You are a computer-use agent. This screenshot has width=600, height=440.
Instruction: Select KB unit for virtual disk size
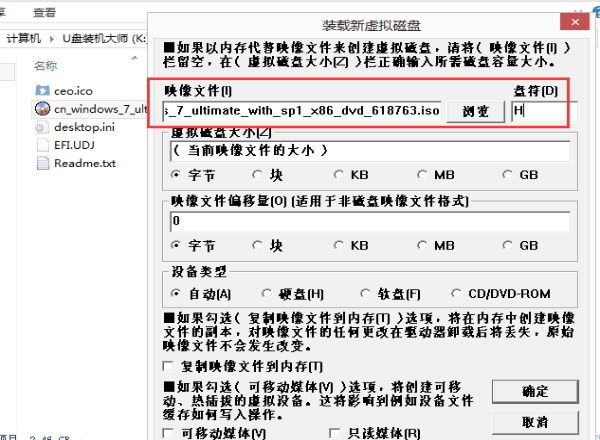pos(338,174)
